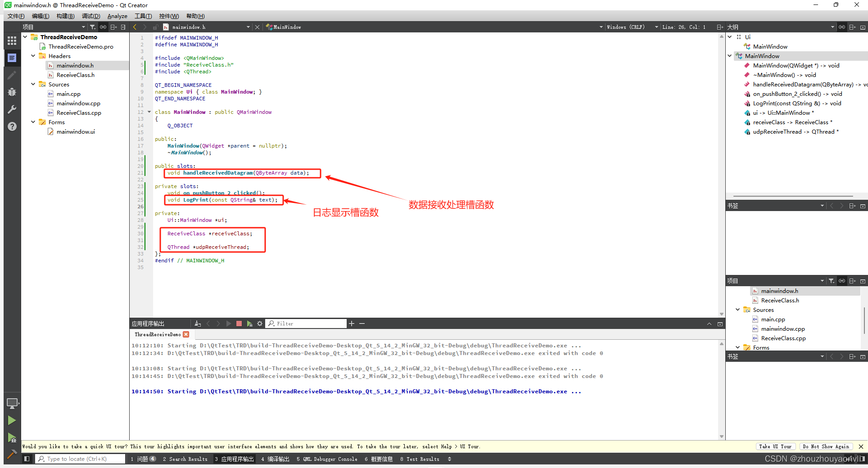868x468 pixels.
Task: Build the project with the hammer icon
Action: click(x=12, y=454)
